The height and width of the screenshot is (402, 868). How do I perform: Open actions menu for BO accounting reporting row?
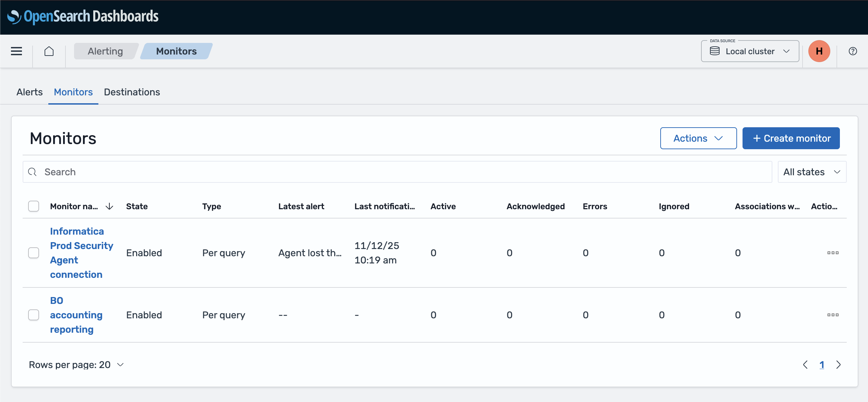833,315
